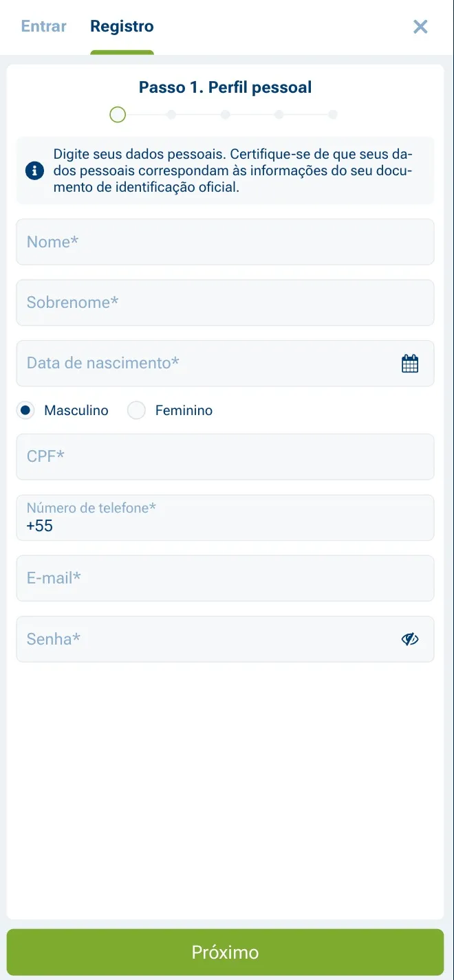Close the registration dialog with X
The height and width of the screenshot is (980, 454).
(x=420, y=27)
